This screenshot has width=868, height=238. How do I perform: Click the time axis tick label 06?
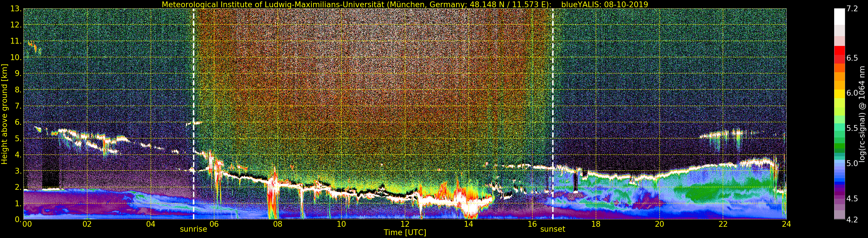214,224
